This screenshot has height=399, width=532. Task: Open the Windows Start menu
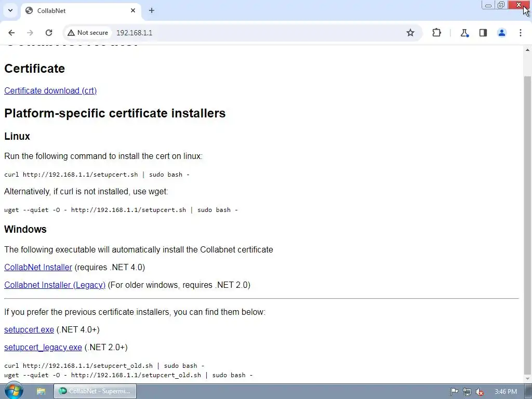pyautogui.click(x=14, y=391)
